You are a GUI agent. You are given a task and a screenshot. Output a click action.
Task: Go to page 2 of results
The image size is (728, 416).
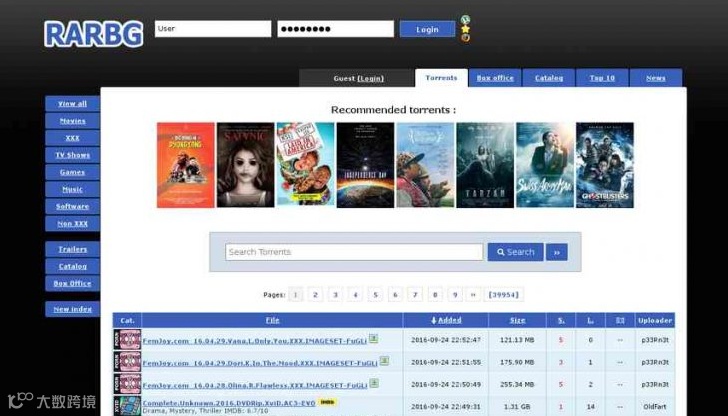click(x=315, y=295)
